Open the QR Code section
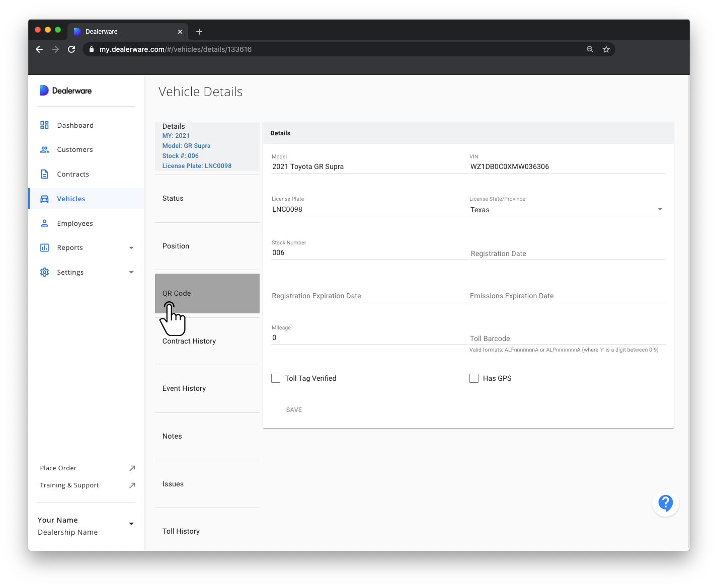 [207, 293]
